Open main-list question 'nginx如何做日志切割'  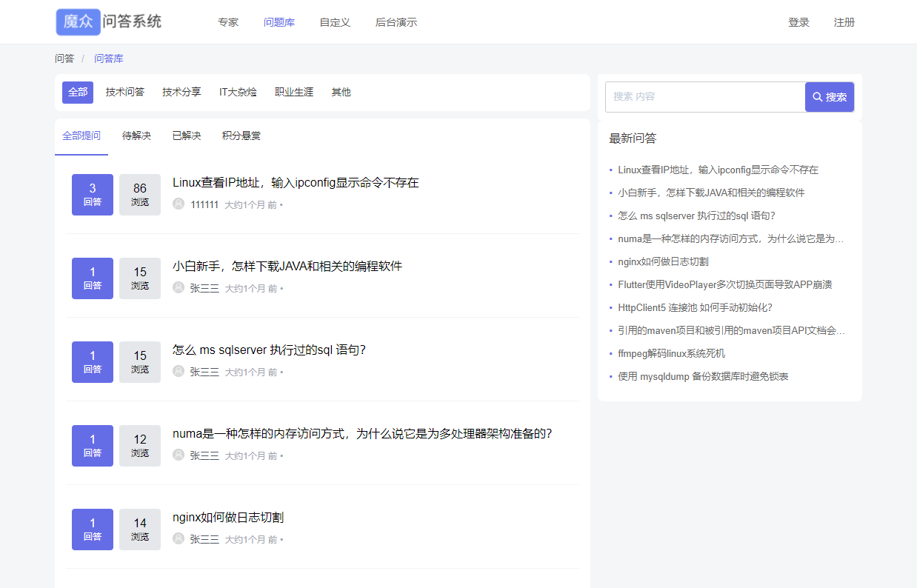228,518
